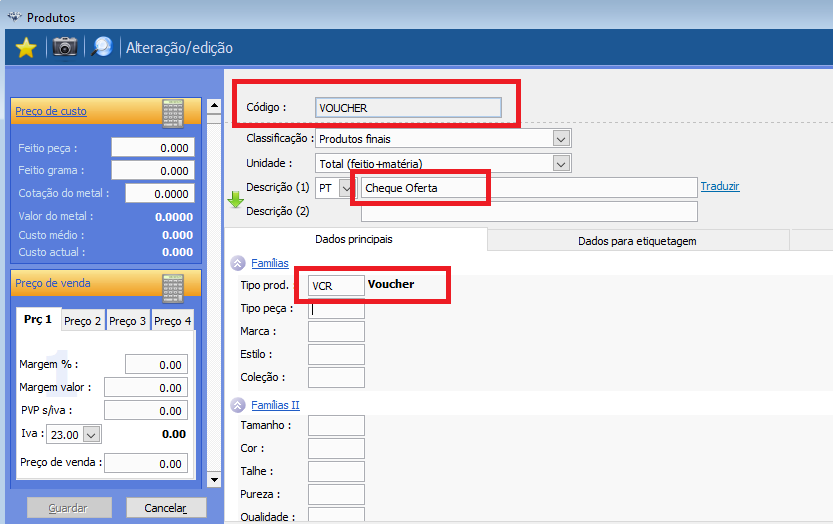Click the camera icon in toolbar
Viewport: 833px width, 524px height.
(65, 46)
